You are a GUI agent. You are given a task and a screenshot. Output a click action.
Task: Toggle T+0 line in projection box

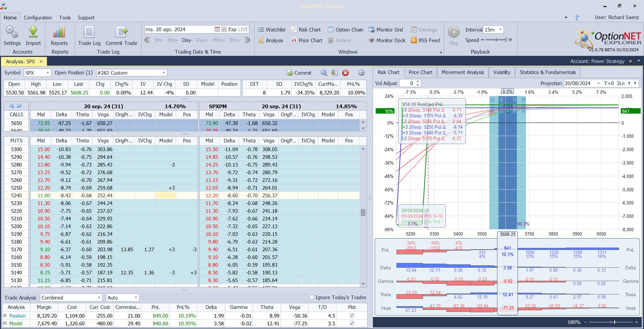point(609,83)
